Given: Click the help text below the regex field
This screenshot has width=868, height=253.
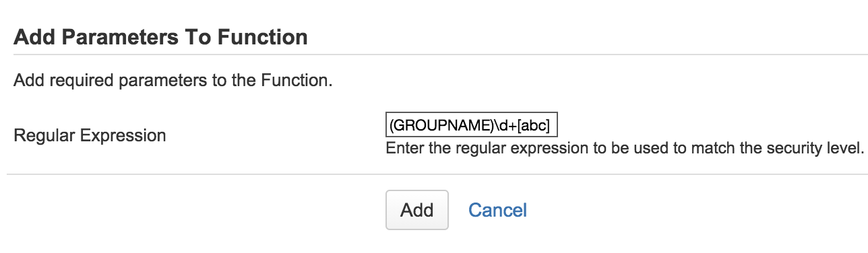Looking at the screenshot, I should (x=625, y=148).
